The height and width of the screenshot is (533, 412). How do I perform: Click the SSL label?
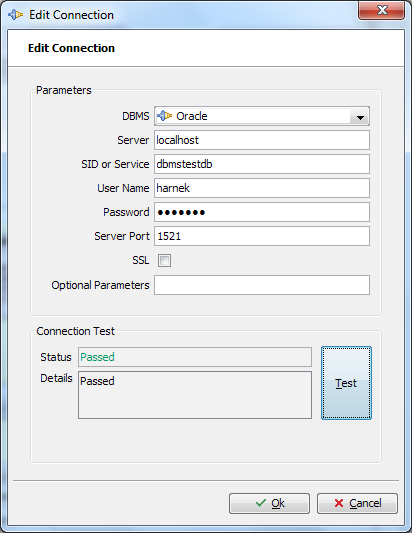pyautogui.click(x=141, y=260)
